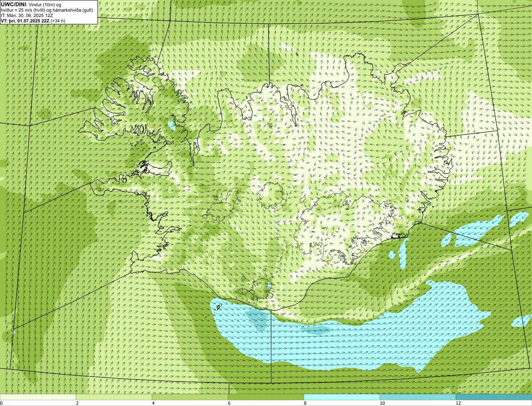Click the 'hviður > 25 m/s (hvítt)' legend line

click(47, 10)
